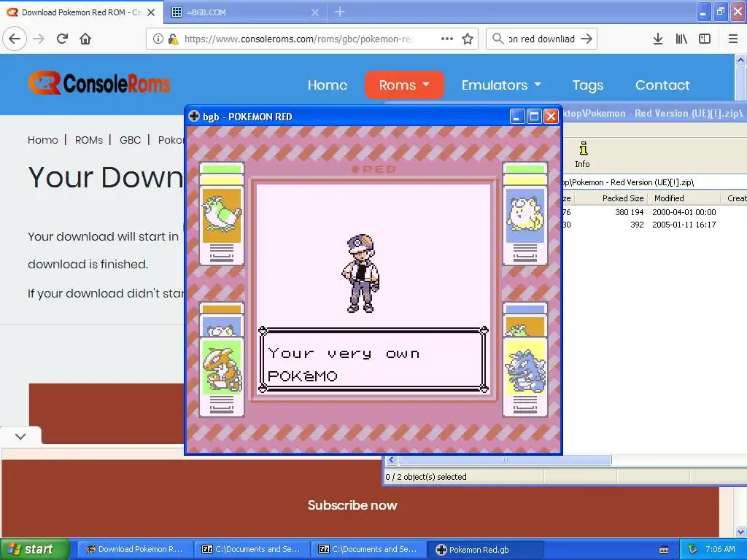Click the top-left Farfetch'd border card
The height and width of the screenshot is (560, 747).
222,214
